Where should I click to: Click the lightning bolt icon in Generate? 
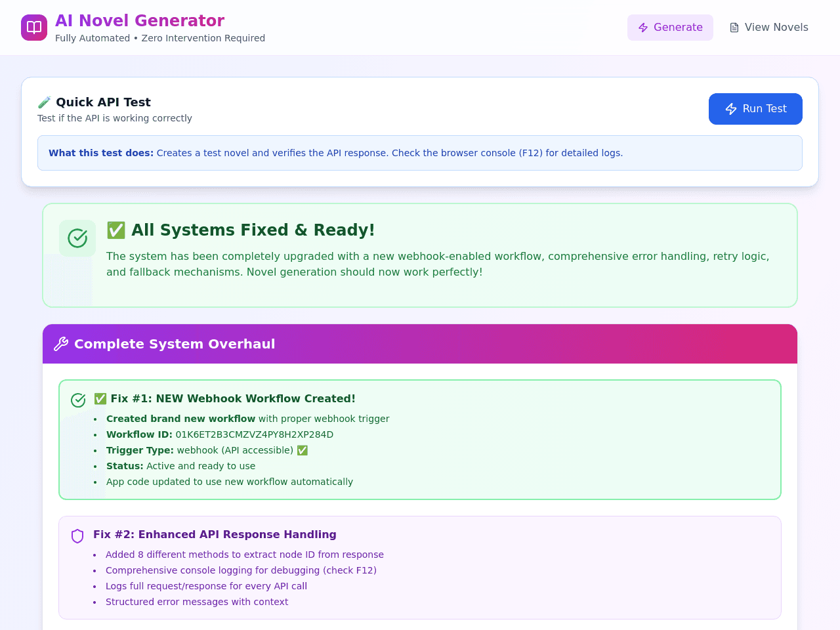pyautogui.click(x=643, y=28)
